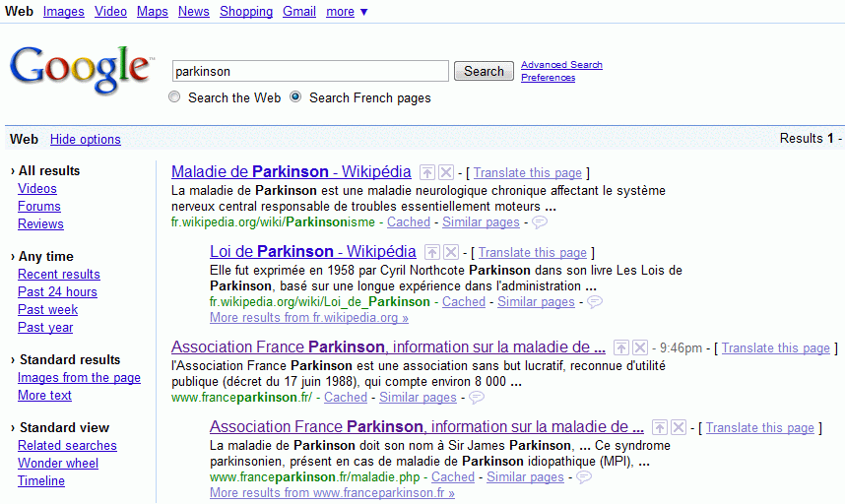845x504 pixels.
Task: Collapse the Standard view options group
Action: tap(13, 428)
